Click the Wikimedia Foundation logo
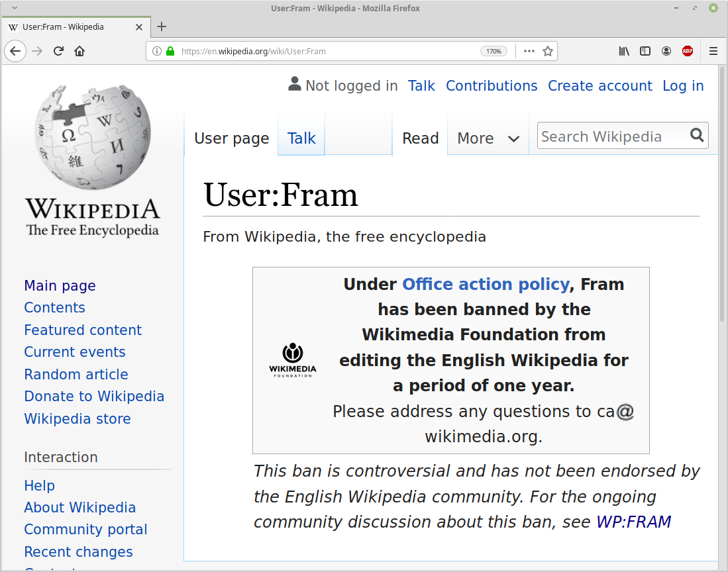728x572 pixels. (x=293, y=360)
